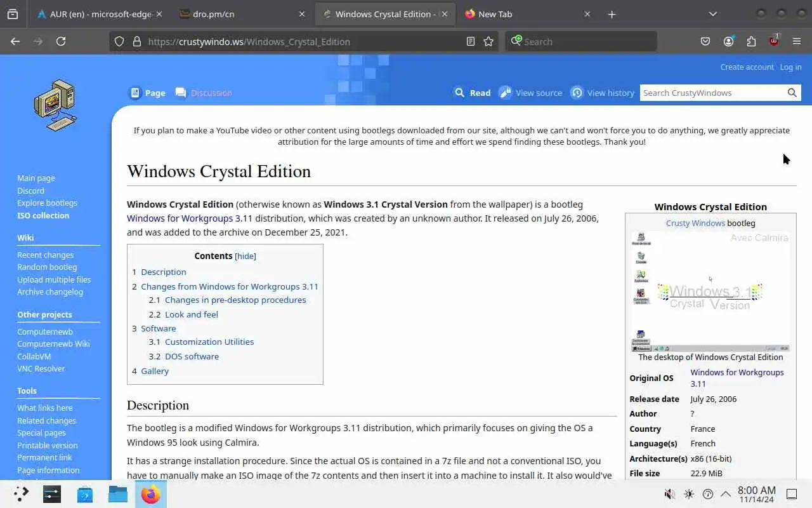Click the Create account link
The width and height of the screenshot is (812, 508).
[x=747, y=67]
